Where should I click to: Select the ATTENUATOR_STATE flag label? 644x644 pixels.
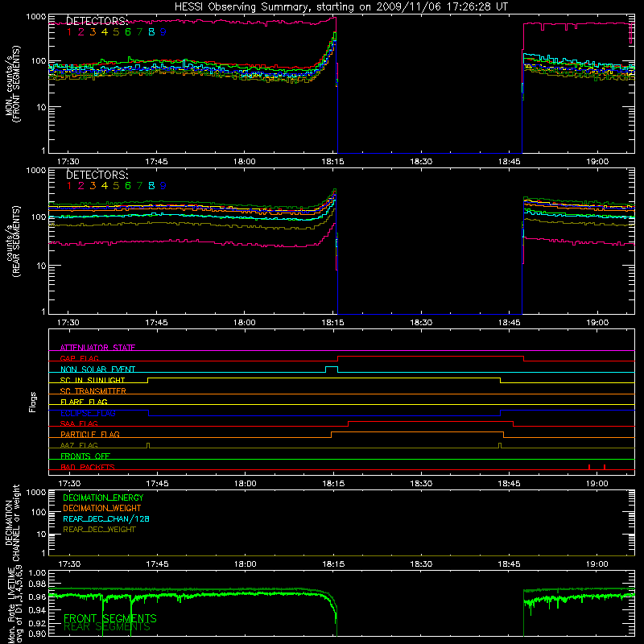[x=97, y=348]
